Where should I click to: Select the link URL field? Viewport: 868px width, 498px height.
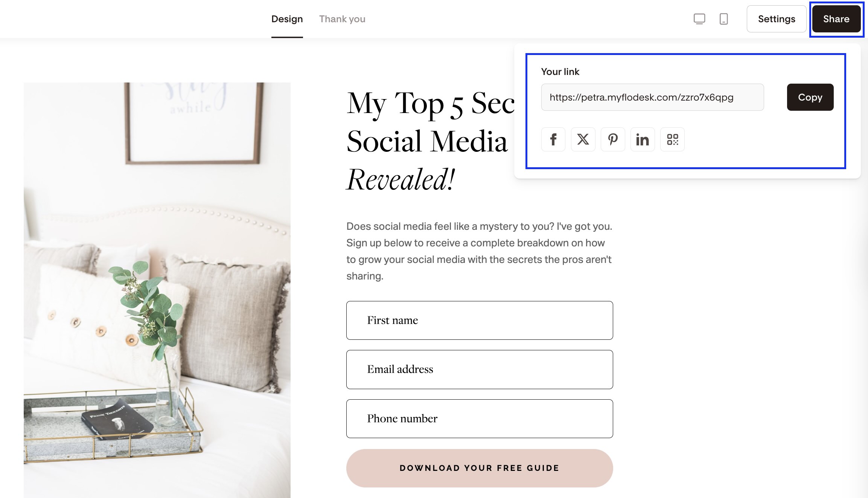[x=652, y=97]
